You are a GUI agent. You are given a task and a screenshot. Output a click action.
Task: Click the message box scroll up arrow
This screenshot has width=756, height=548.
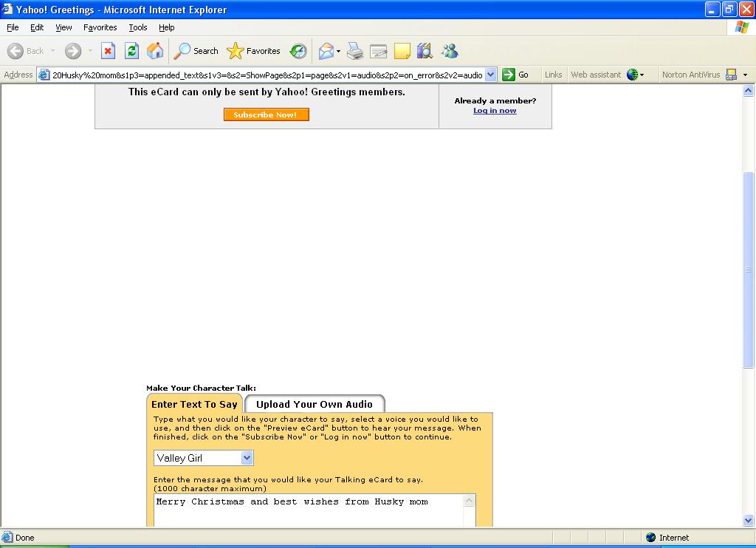(x=469, y=501)
